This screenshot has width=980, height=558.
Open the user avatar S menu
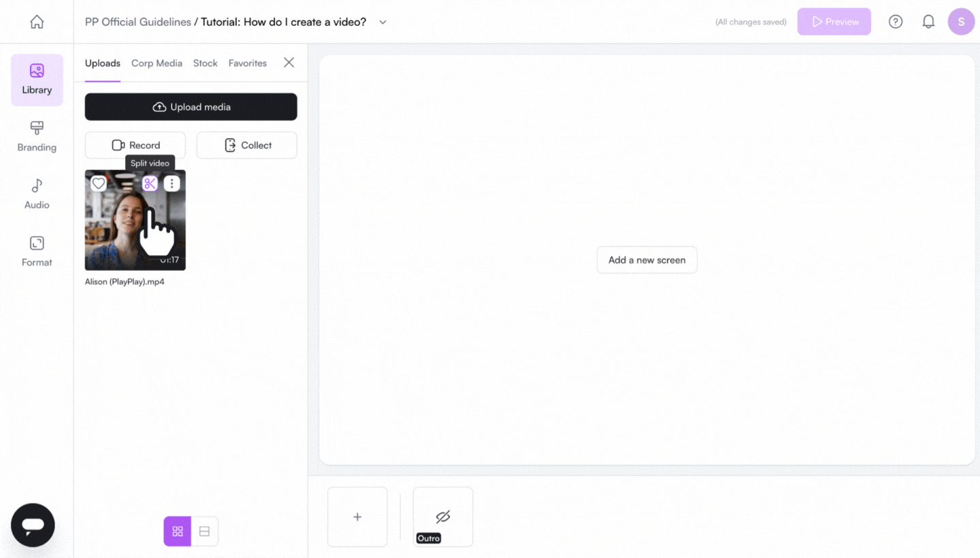(x=961, y=22)
